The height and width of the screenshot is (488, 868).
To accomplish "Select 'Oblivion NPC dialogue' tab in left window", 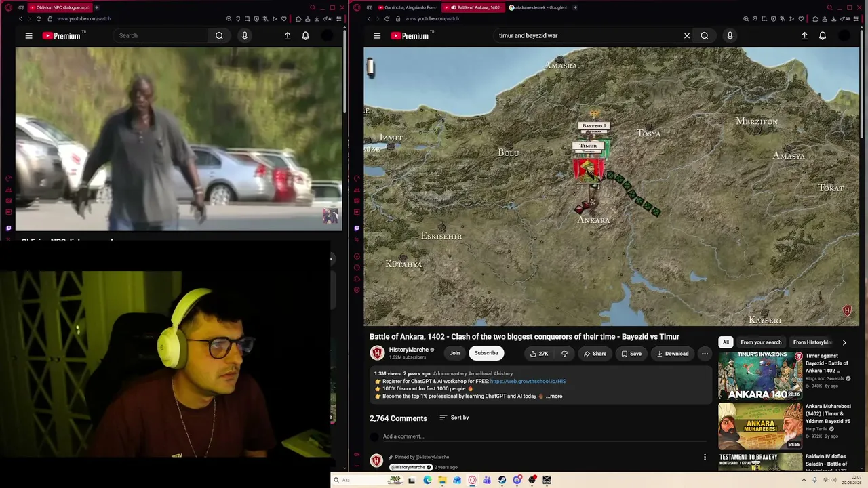I will pos(60,7).
